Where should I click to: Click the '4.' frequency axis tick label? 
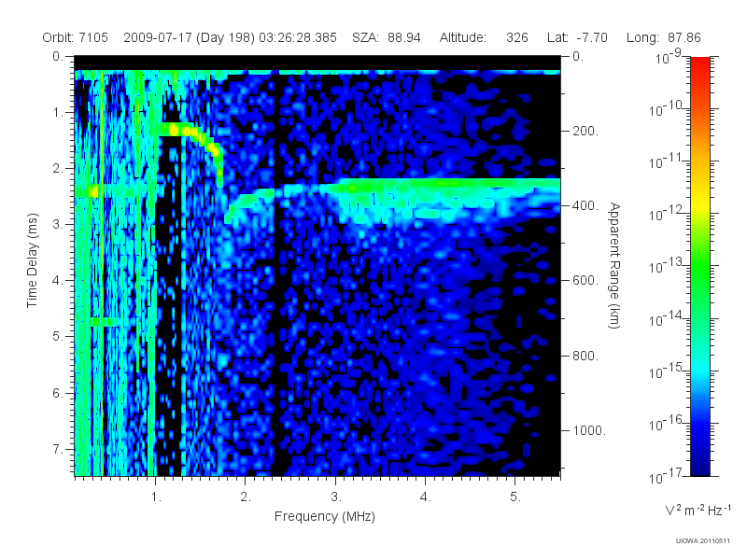pyautogui.click(x=426, y=497)
